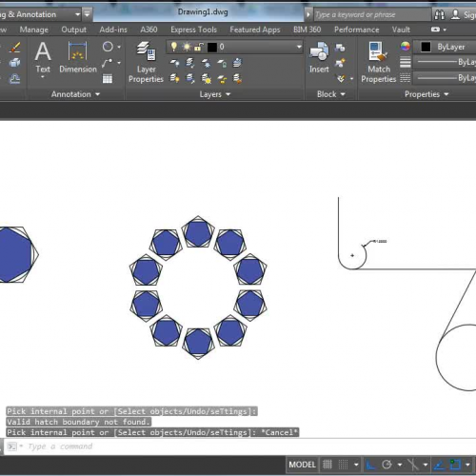Screen dimensions: 476x476
Task: Click the layer Freeze icon
Action: pyautogui.click(x=207, y=63)
